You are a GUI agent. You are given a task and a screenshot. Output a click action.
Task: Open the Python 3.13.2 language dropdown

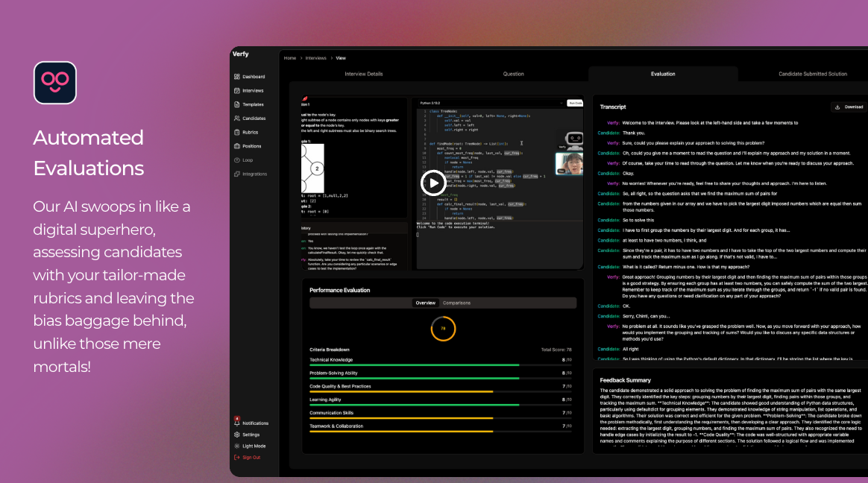491,103
